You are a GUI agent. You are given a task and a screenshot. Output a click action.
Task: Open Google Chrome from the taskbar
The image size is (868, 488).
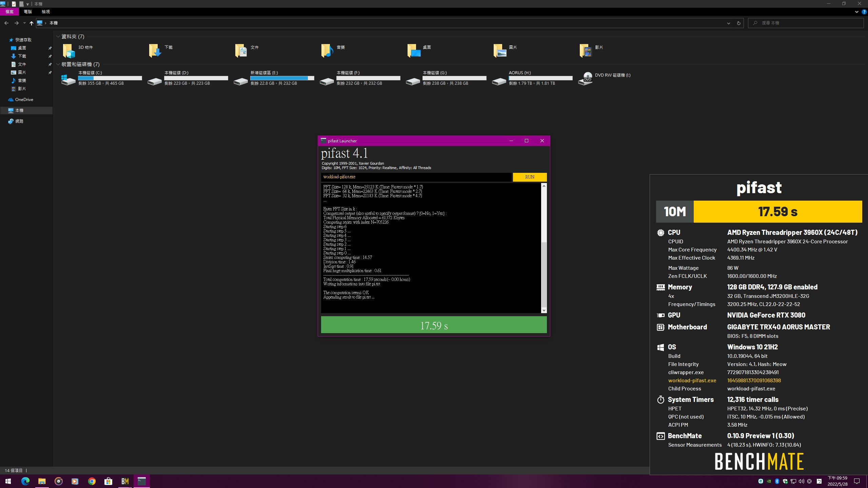tap(92, 481)
